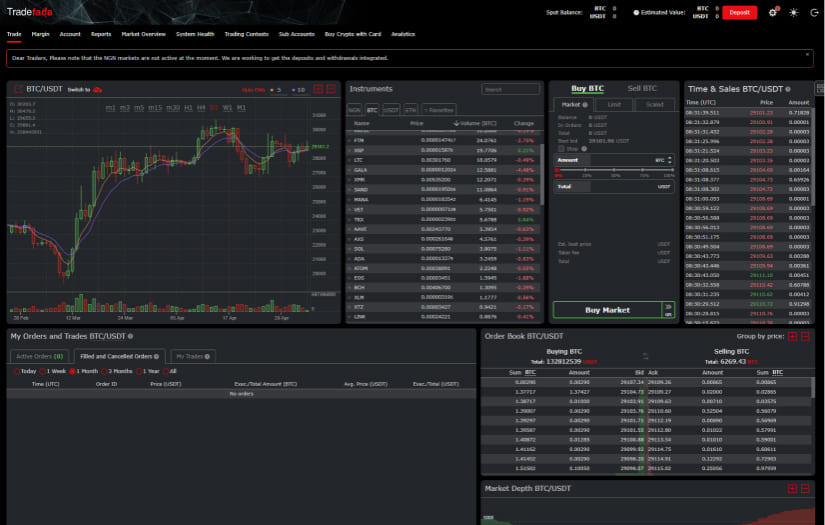825x525 pixels.
Task: Click the My Orders and Trades info icon
Action: (x=130, y=336)
